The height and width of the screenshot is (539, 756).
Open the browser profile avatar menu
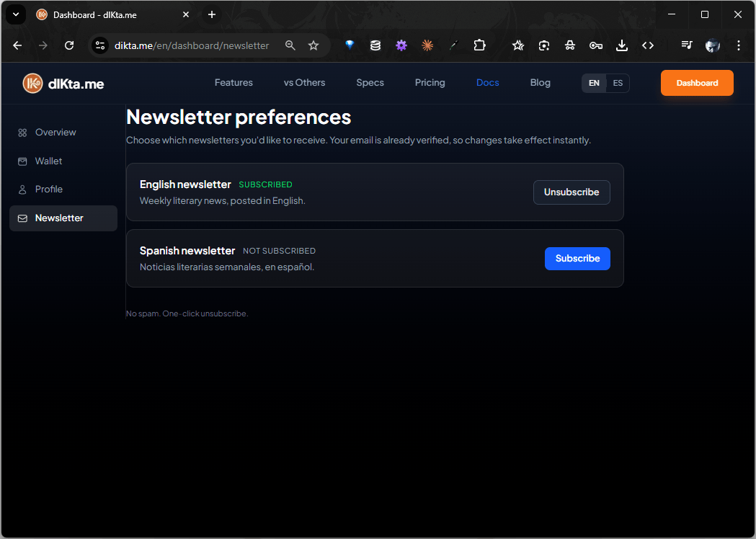tap(713, 45)
